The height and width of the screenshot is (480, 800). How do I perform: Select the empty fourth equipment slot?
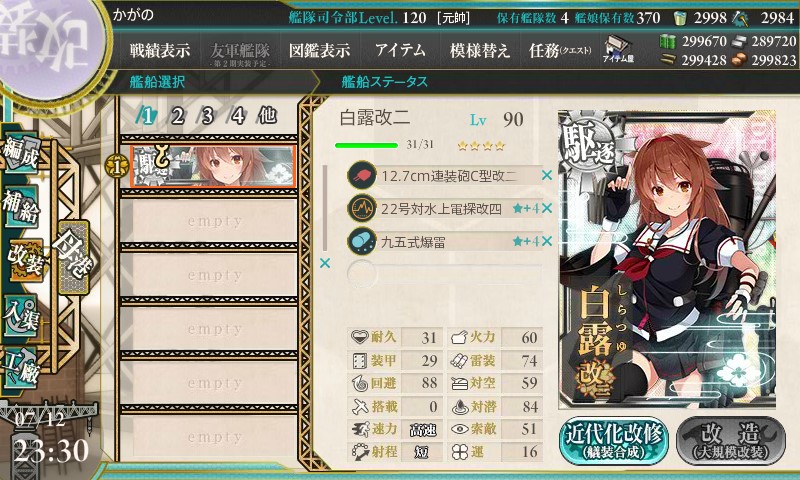point(444,274)
